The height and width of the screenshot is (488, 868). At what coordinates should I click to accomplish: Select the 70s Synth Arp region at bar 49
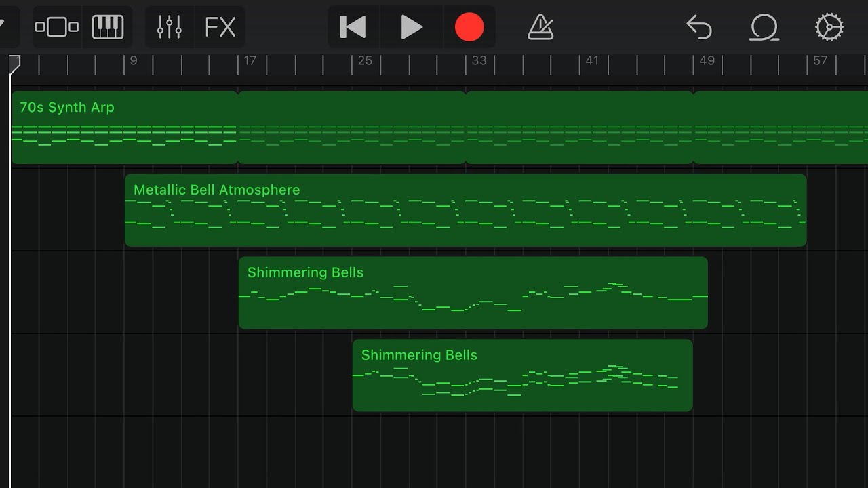point(781,127)
